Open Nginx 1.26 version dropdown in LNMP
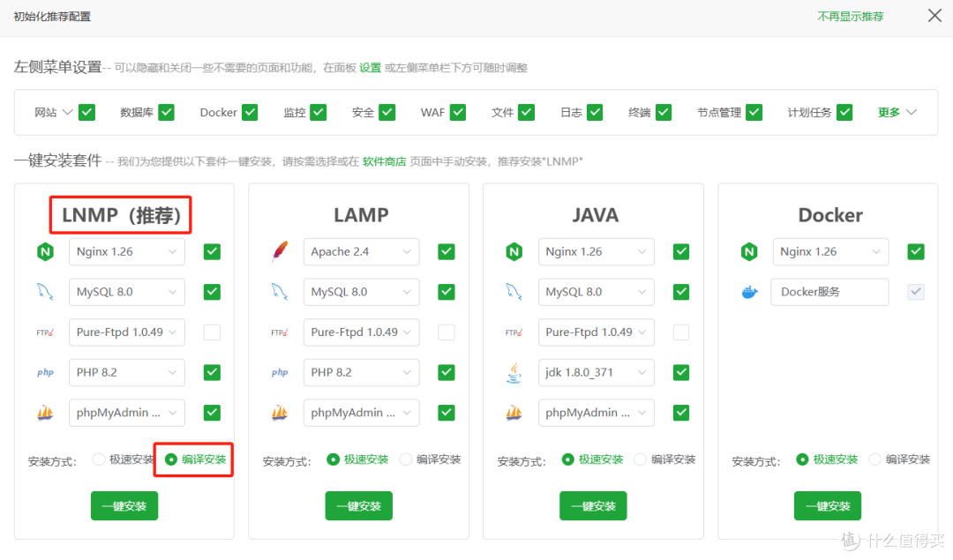This screenshot has width=953, height=560. (126, 251)
